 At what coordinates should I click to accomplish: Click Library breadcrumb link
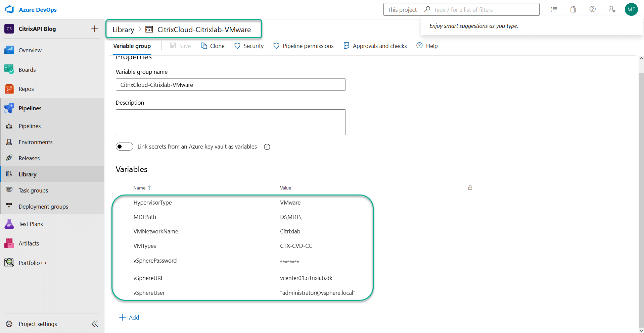[x=123, y=30]
